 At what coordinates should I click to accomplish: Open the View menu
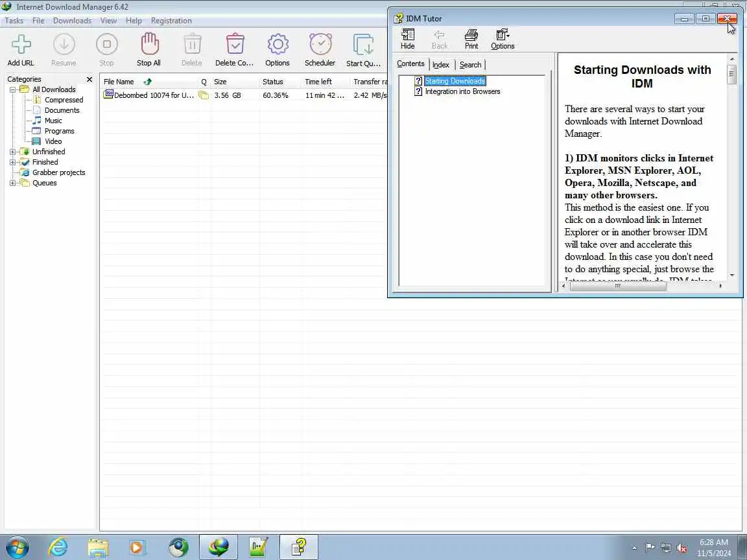(x=109, y=21)
